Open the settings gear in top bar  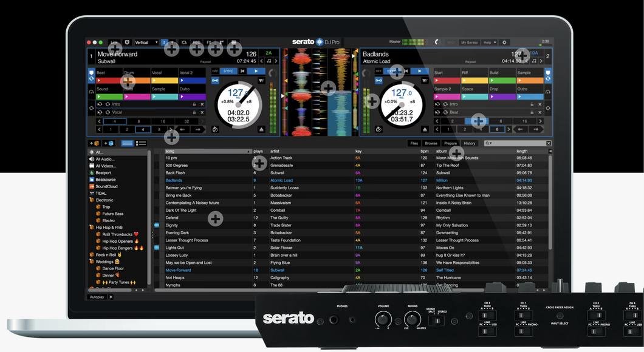pos(504,42)
